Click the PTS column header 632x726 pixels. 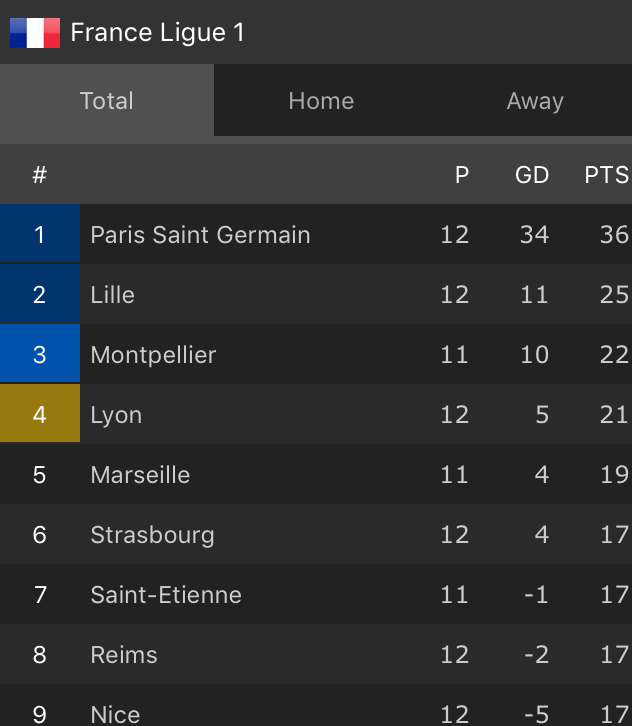coord(606,175)
